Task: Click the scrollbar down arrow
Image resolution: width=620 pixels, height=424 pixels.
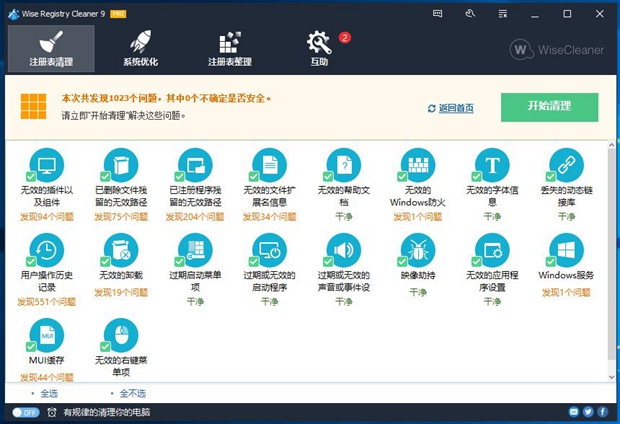Action: (x=612, y=377)
